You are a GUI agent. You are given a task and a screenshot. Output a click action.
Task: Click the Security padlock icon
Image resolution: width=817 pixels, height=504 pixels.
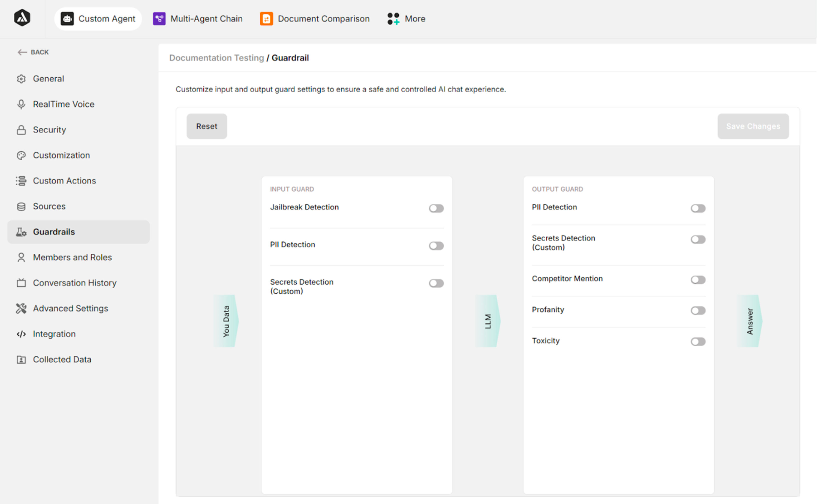[21, 130]
